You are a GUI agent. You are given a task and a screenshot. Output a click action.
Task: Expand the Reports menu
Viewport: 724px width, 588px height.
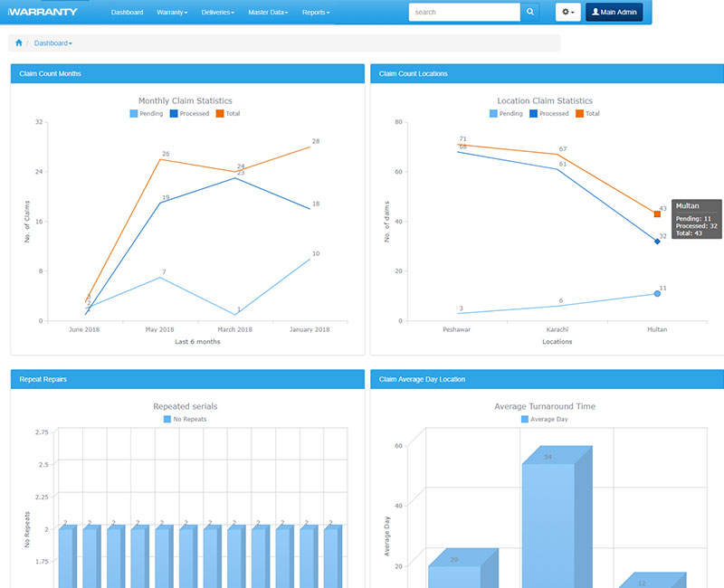pos(316,13)
